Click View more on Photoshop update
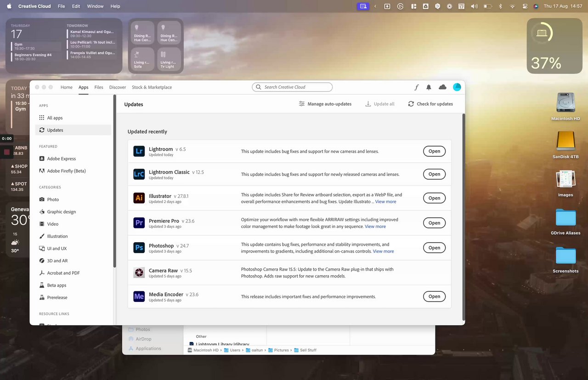This screenshot has width=588, height=380. (383, 251)
